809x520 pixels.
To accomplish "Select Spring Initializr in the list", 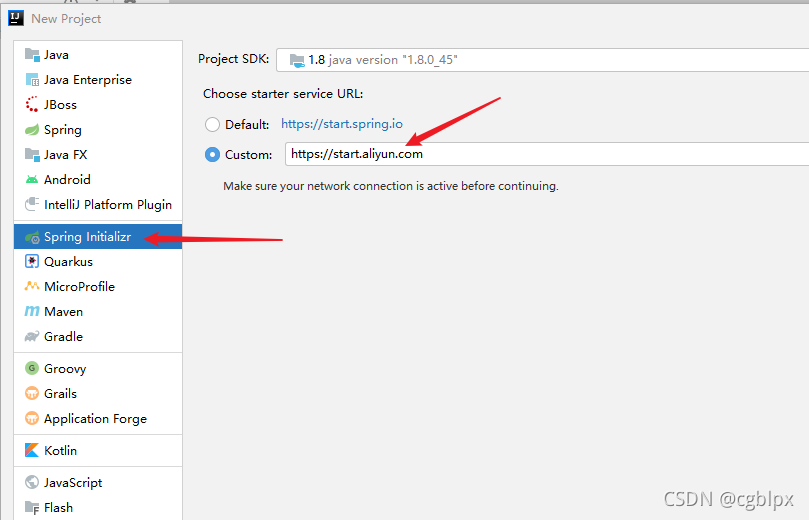I will [x=98, y=237].
